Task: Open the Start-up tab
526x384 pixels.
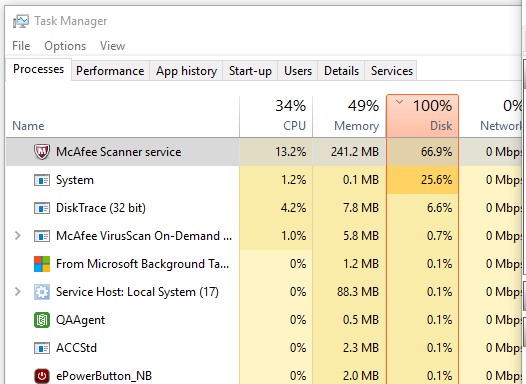Action: [x=250, y=71]
